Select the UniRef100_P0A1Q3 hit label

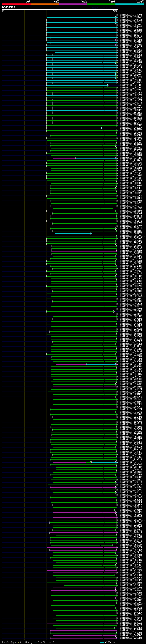(x=131, y=427)
